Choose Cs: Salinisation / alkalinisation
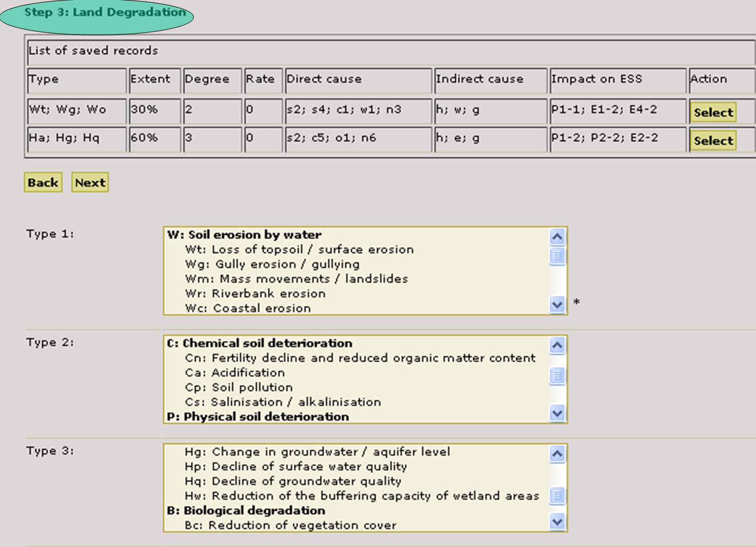The image size is (756, 547). [282, 402]
